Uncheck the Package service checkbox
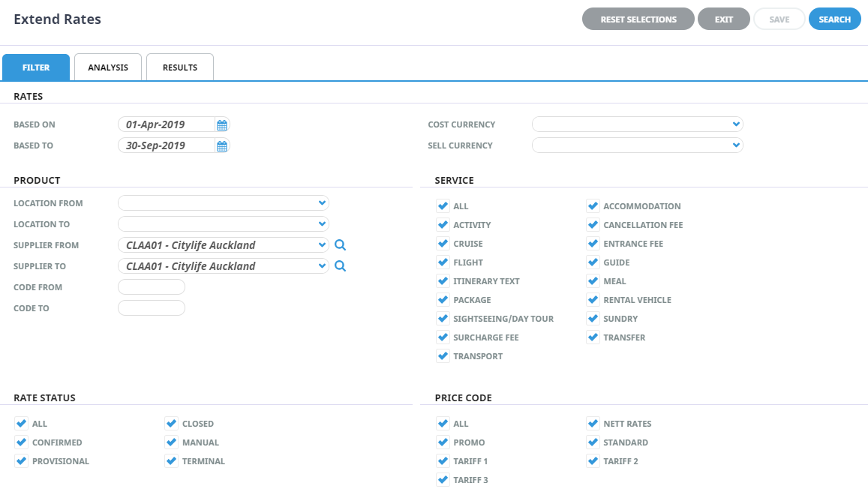 click(x=443, y=301)
